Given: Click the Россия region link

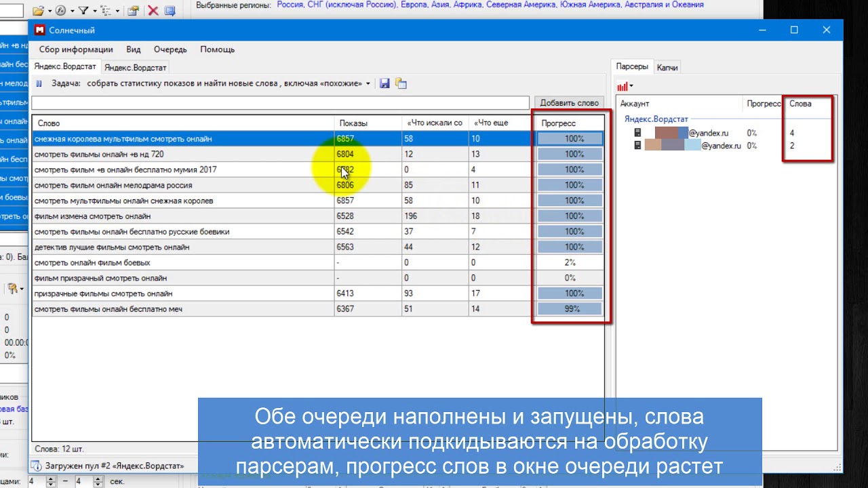Looking at the screenshot, I should (x=290, y=5).
